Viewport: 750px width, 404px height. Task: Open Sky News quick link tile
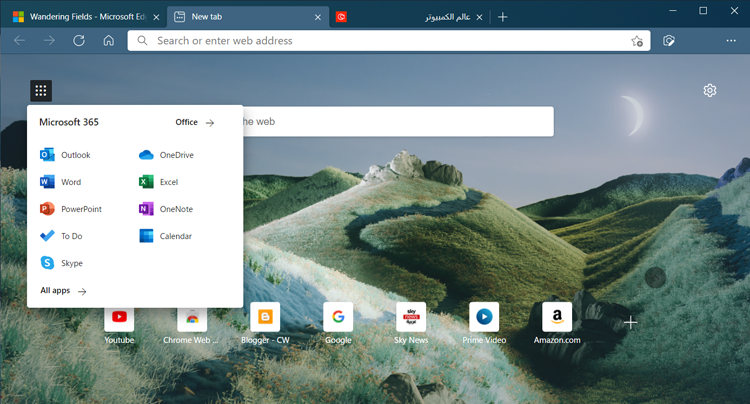click(411, 323)
